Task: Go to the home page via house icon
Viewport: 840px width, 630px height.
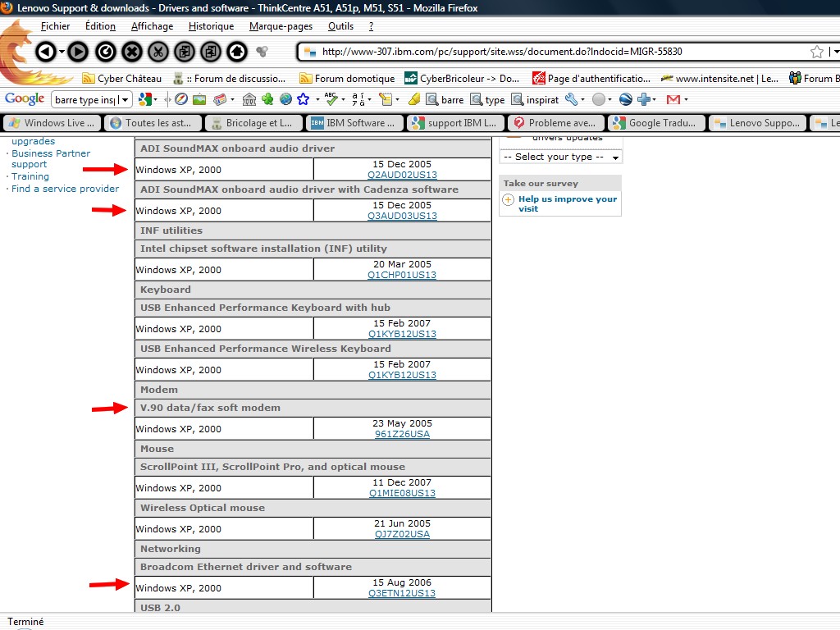Action: (x=237, y=52)
